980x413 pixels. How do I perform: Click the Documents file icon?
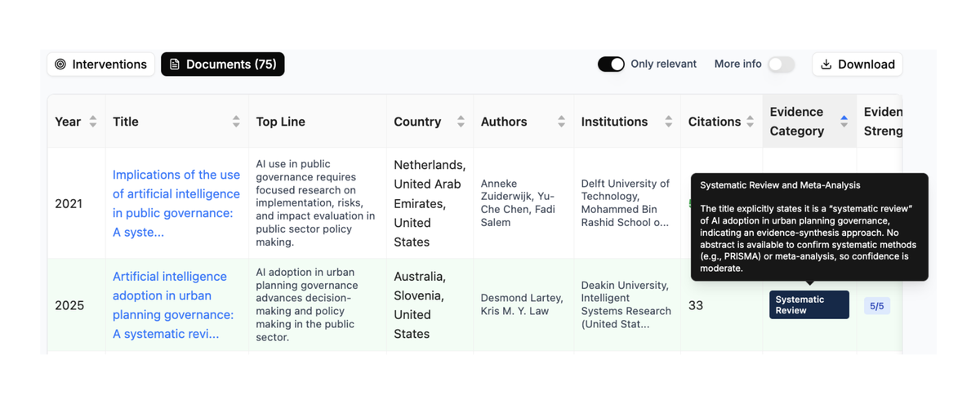[175, 64]
